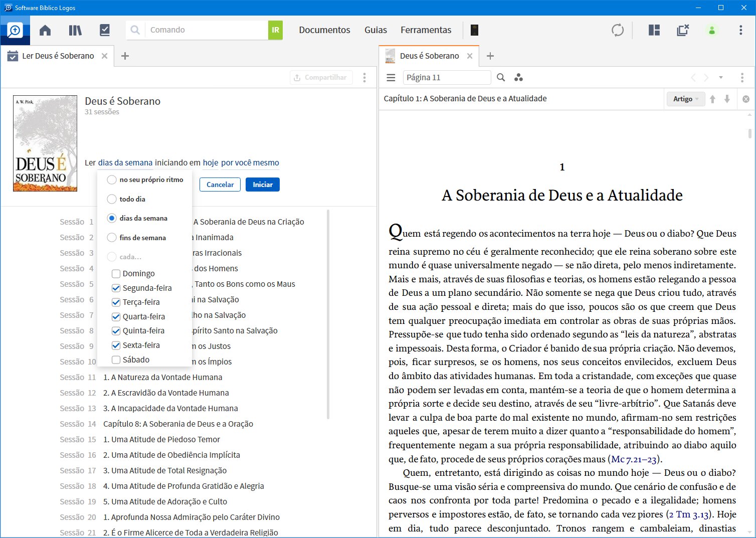Image resolution: width=756 pixels, height=538 pixels.
Task: Select 'fins de semana' radio option
Action: click(x=112, y=238)
